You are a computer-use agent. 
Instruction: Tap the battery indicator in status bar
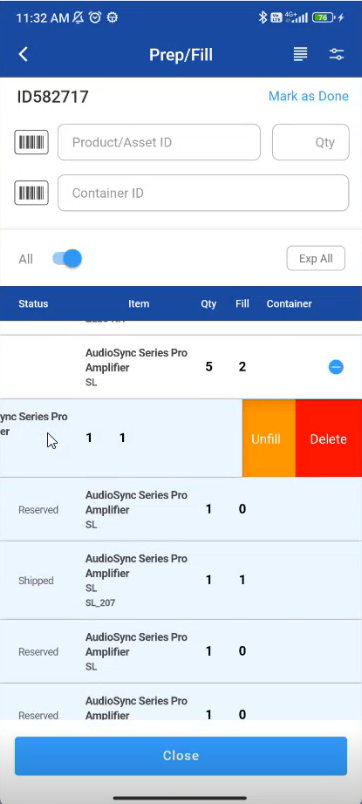point(323,17)
